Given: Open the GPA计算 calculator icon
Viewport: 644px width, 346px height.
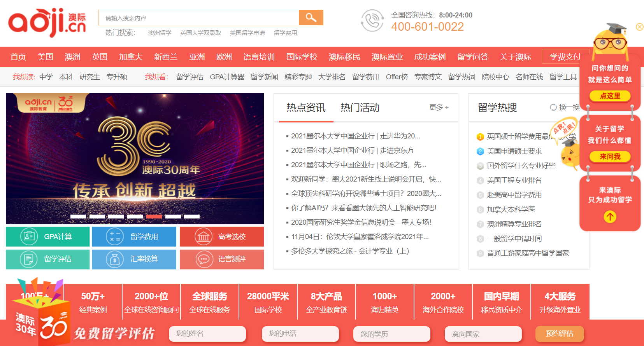Looking at the screenshot, I should (29, 236).
